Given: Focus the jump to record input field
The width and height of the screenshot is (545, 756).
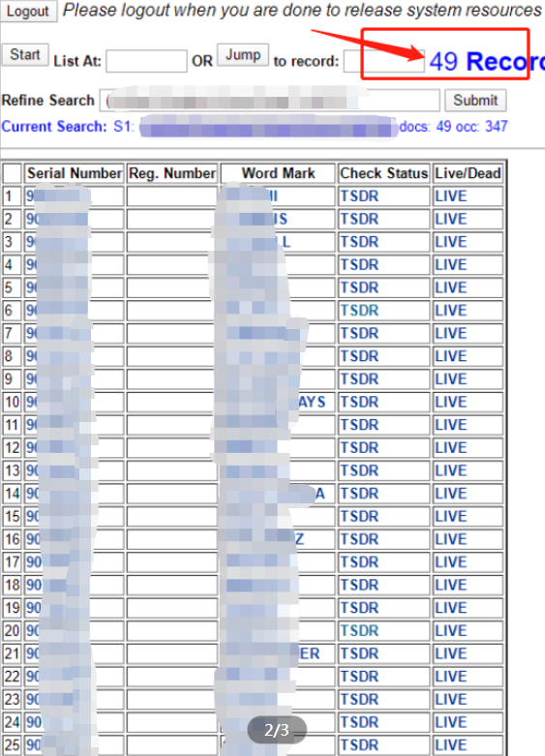Looking at the screenshot, I should pyautogui.click(x=384, y=61).
